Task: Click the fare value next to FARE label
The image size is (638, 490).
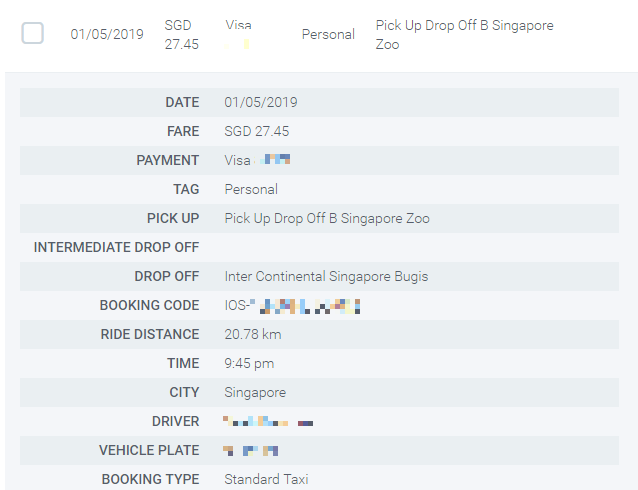Action: pyautogui.click(x=257, y=131)
